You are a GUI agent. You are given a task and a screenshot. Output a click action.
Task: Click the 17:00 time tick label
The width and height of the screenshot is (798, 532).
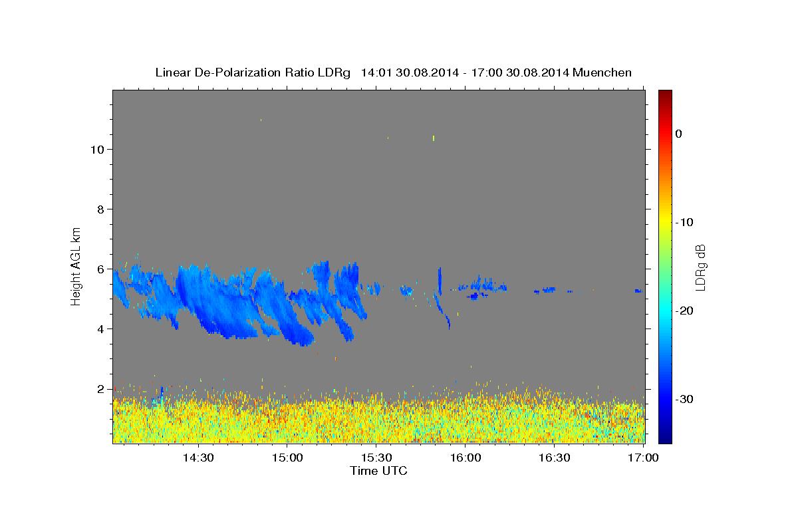pyautogui.click(x=644, y=458)
